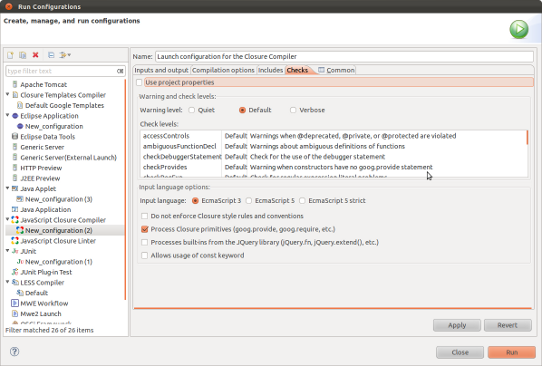Enable Processes built-ins from JQuery library
This screenshot has width=542, height=366.
(x=144, y=242)
